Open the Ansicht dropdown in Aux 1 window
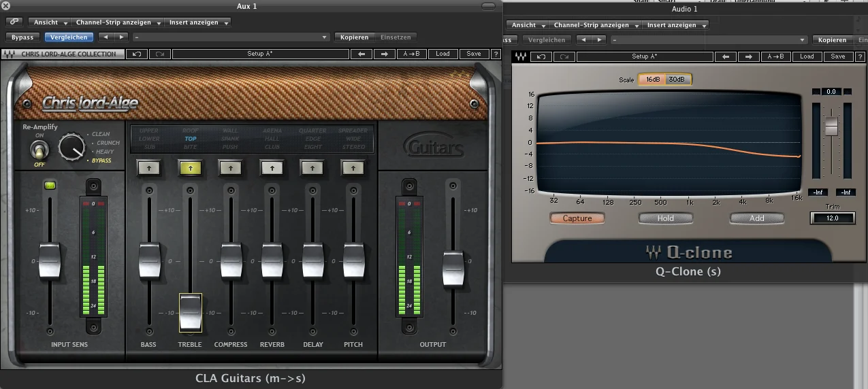Viewport: 868px width, 389px height. pyautogui.click(x=50, y=22)
